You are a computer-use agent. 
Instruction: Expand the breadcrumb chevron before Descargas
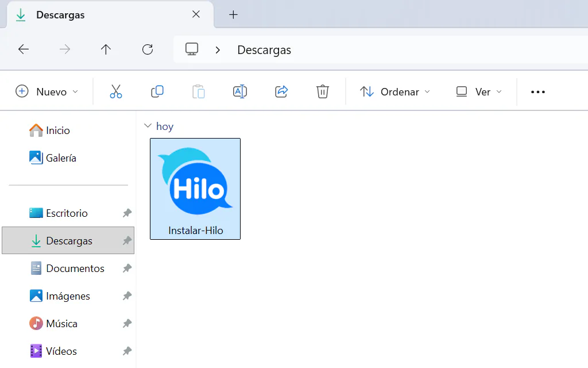[x=218, y=49]
